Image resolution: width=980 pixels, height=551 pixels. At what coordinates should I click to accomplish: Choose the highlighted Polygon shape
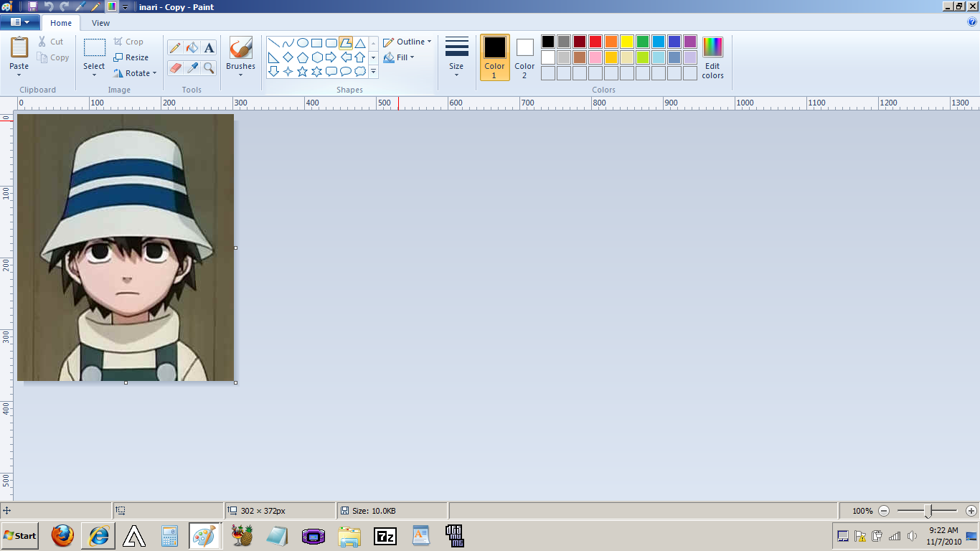pyautogui.click(x=345, y=43)
